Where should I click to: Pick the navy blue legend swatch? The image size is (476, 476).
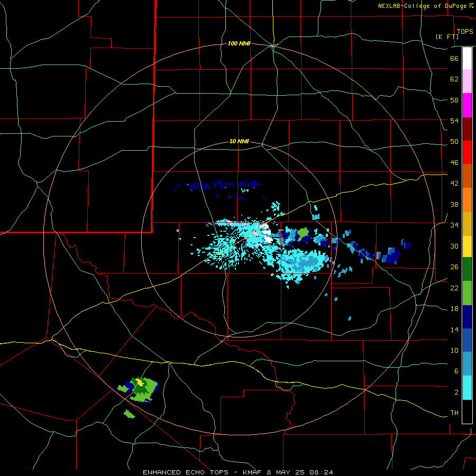[467, 317]
